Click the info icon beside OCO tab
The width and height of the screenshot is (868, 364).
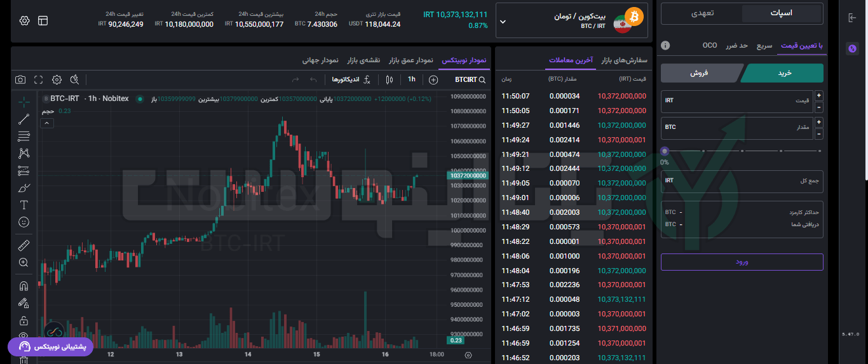[x=665, y=46]
